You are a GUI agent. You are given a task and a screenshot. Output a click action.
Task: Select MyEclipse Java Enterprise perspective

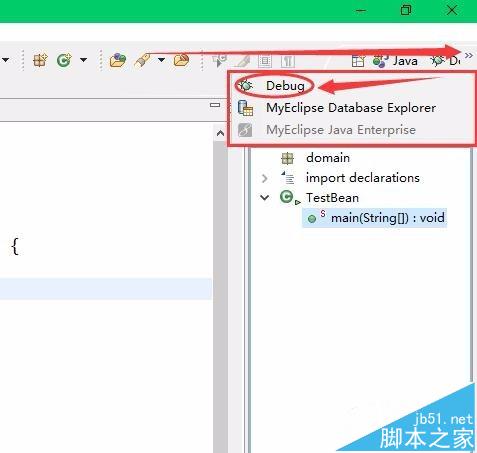click(352, 130)
